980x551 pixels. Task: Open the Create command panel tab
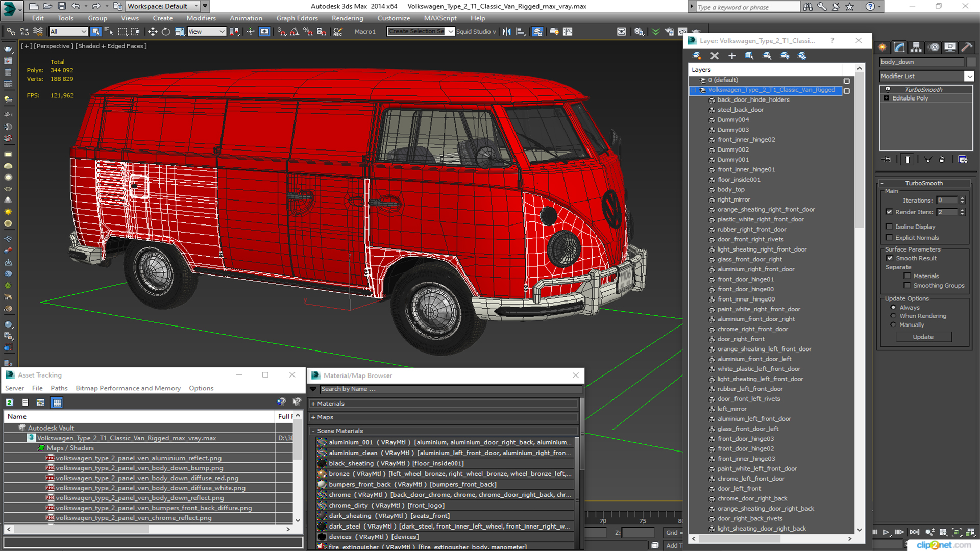[883, 47]
